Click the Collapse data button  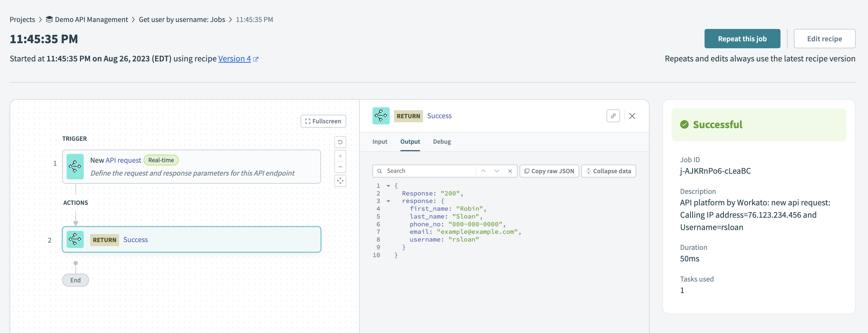(x=608, y=171)
